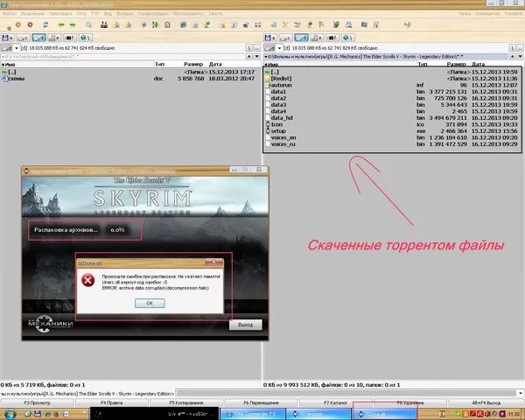Select drive c button in left panel
Viewport: 525px width, 420px height.
[23, 38]
